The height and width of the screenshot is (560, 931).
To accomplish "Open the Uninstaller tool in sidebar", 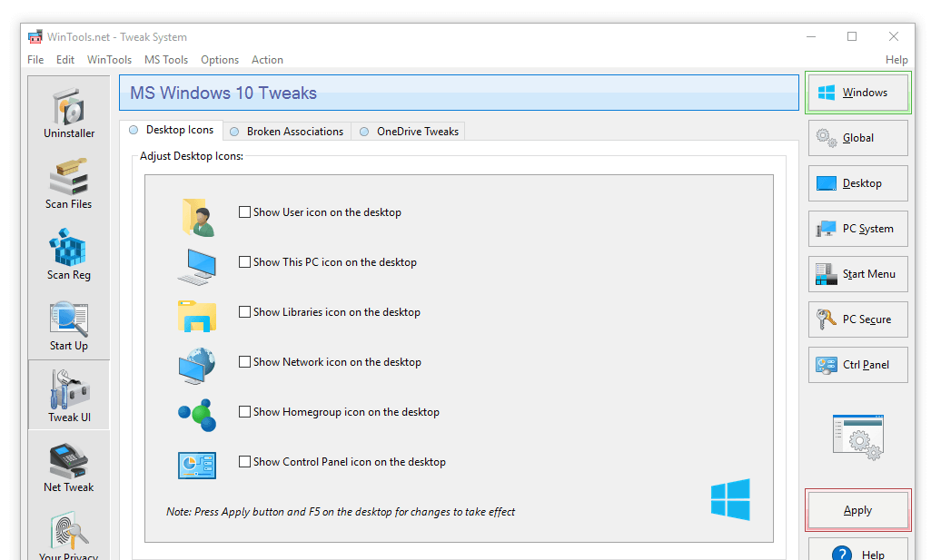I will click(x=69, y=113).
